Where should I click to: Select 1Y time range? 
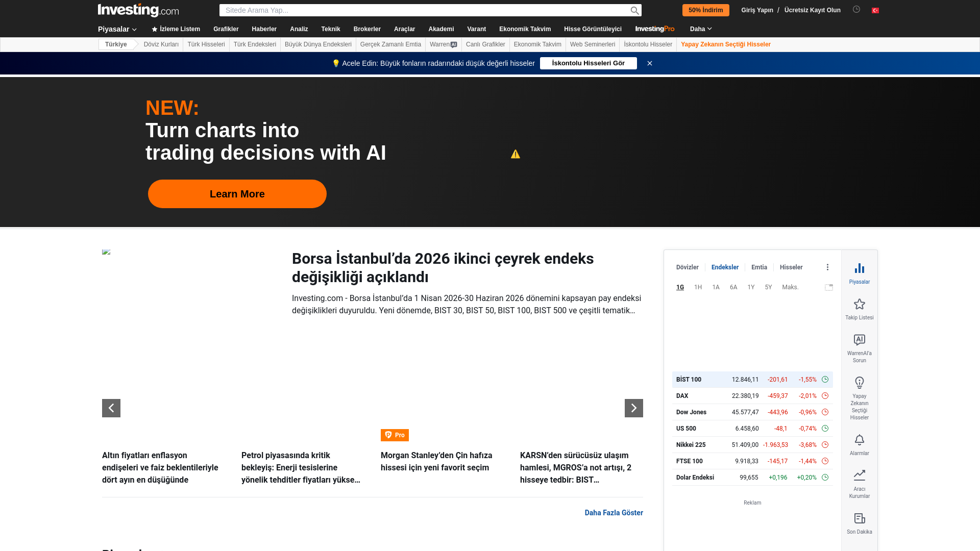[751, 287]
